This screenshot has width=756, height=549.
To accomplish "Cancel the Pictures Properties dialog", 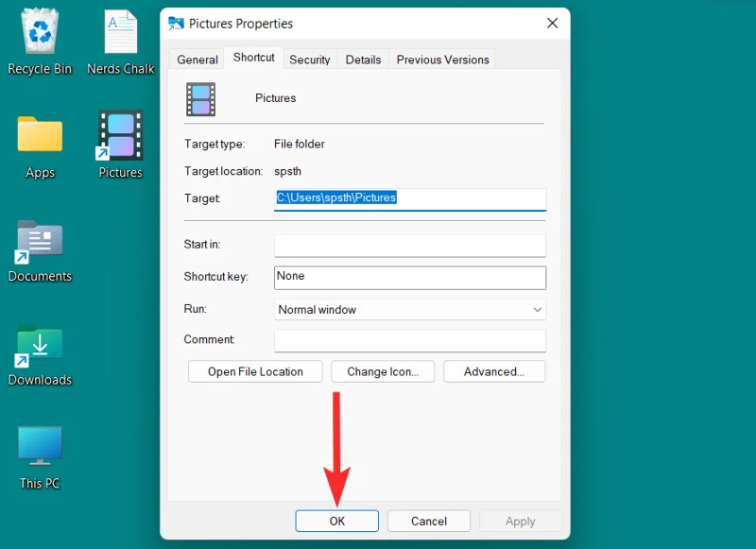I will pos(428,521).
